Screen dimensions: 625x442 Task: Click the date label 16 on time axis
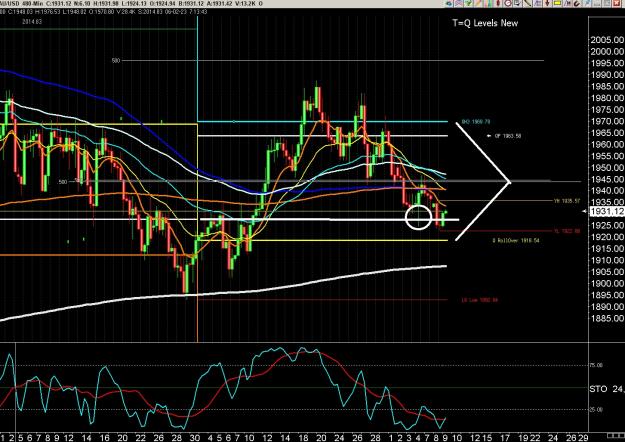pos(104,438)
